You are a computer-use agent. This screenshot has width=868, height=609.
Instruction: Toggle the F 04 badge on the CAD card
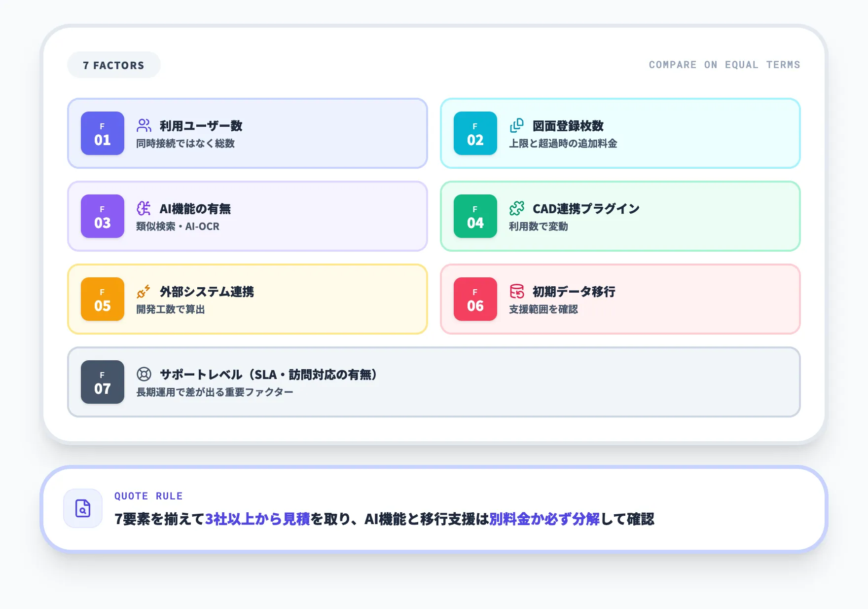coord(474,216)
